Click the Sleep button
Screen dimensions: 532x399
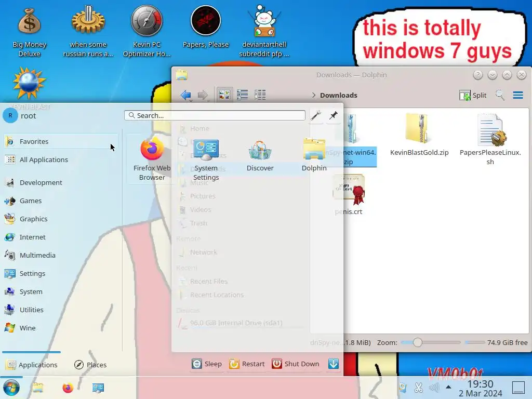tap(207, 364)
